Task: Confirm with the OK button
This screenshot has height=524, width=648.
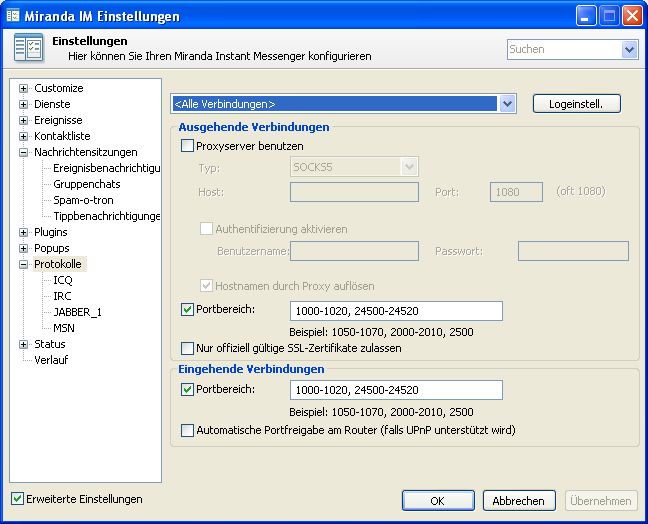Action: coord(438,500)
